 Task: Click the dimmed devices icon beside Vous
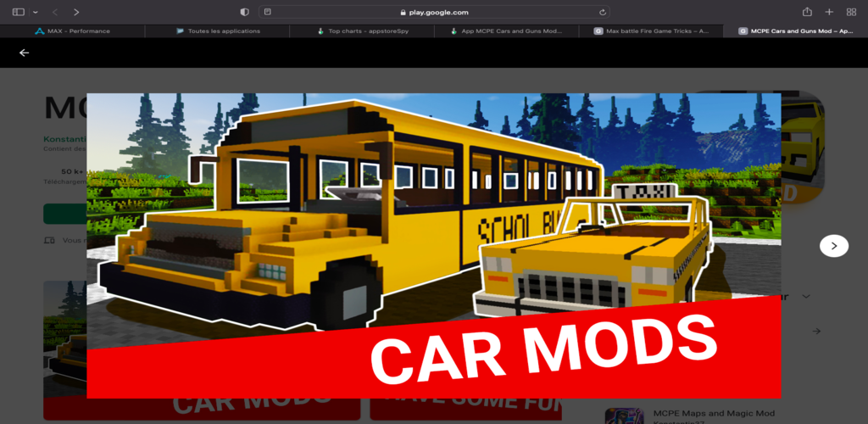(x=49, y=241)
